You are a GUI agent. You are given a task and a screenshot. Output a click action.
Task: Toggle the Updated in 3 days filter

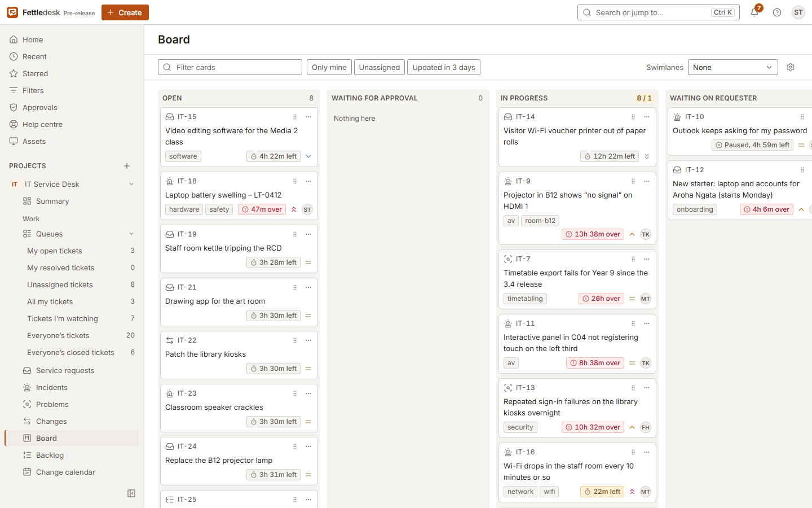(x=444, y=67)
